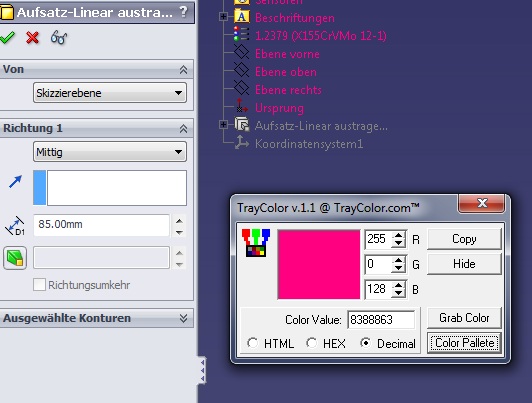Click the 85.00mm depth input field
532x403 pixels.
coord(101,225)
